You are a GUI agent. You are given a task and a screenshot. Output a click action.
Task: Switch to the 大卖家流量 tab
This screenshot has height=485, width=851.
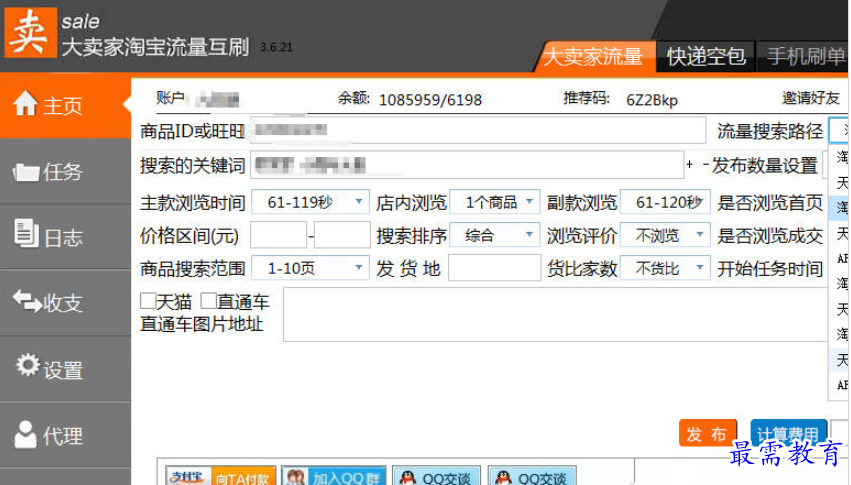594,56
